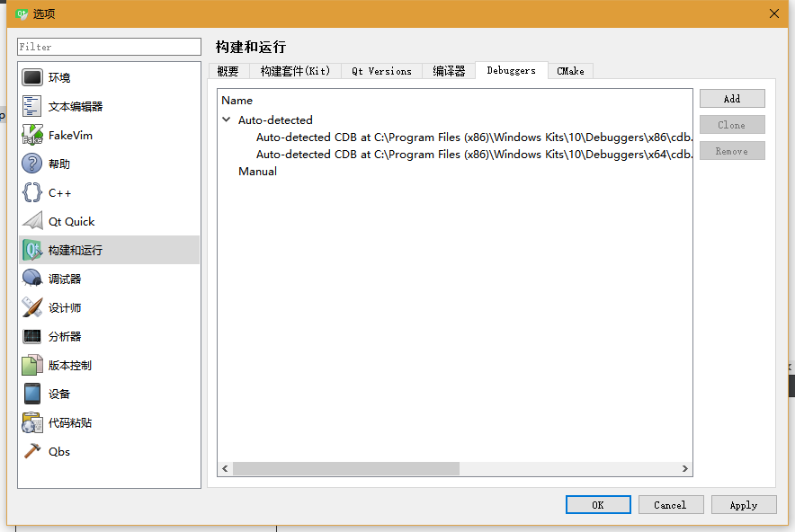795x532 pixels.
Task: Open the FakeVim settings icon
Action: (x=32, y=136)
